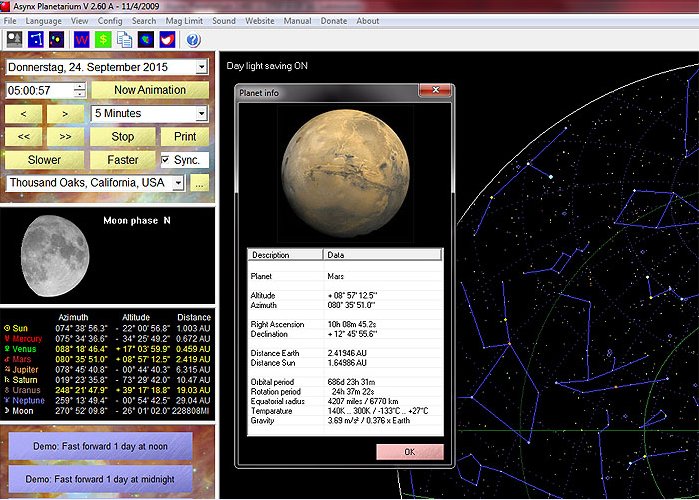Stop the animation

[123, 136]
